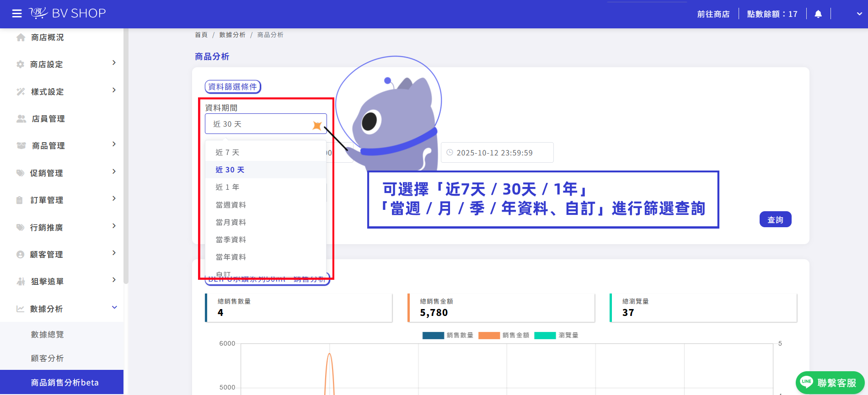Viewport: 868px width, 395px height.
Task: Click the 狙擊追單 icon
Action: 21,282
